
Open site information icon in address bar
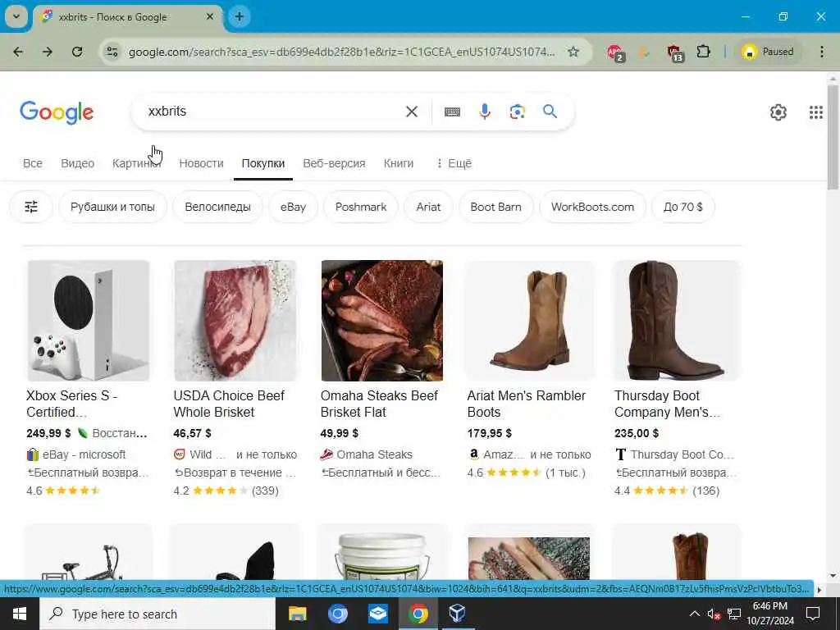tap(112, 52)
